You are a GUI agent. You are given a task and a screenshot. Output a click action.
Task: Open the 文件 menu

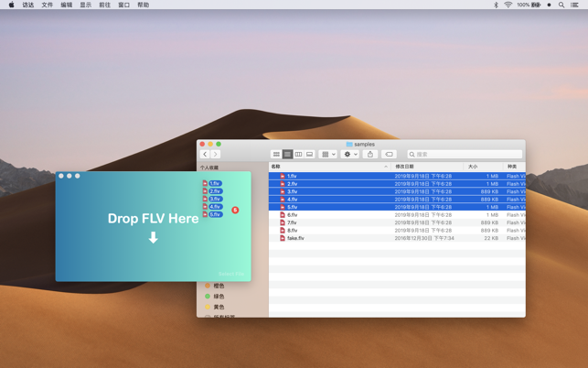click(48, 5)
